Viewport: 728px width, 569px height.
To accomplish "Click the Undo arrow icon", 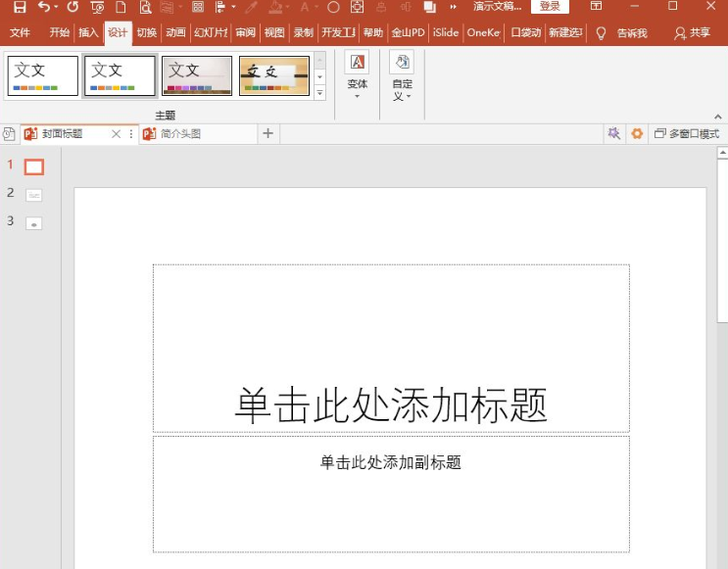I will coord(44,7).
